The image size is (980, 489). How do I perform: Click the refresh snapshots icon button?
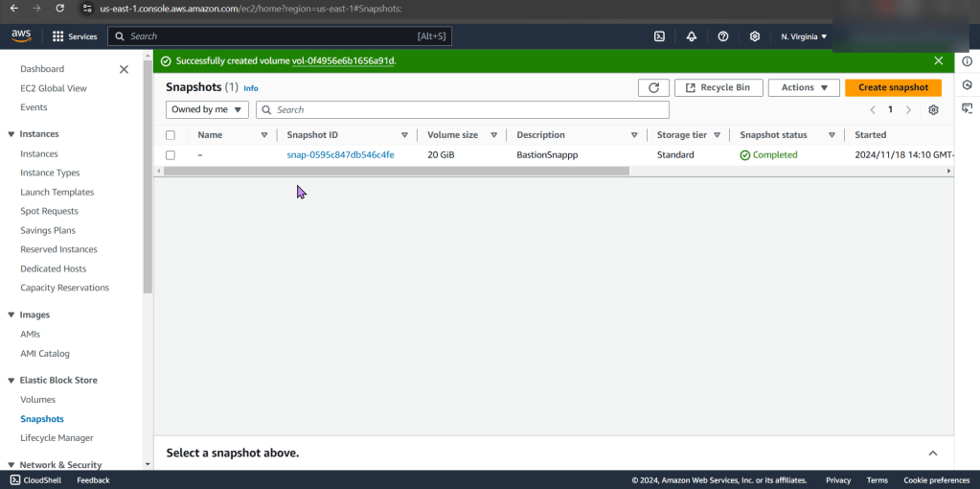point(653,87)
